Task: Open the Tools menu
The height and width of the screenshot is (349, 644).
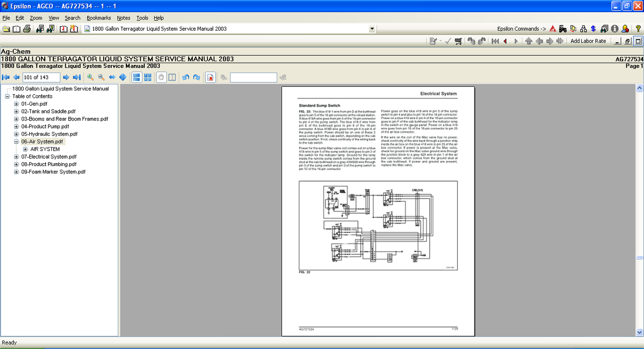Action: (x=142, y=18)
